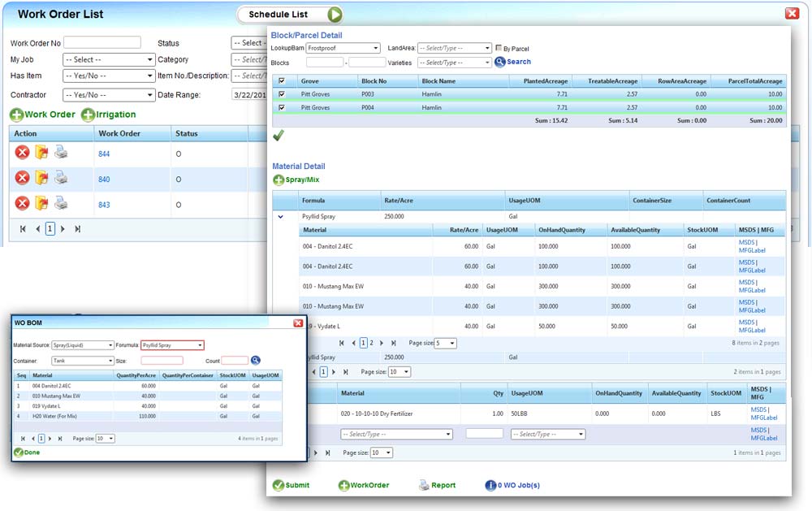Image resolution: width=812 pixels, height=511 pixels.
Task: Click the Work Order No input field
Action: pyautogui.click(x=102, y=42)
